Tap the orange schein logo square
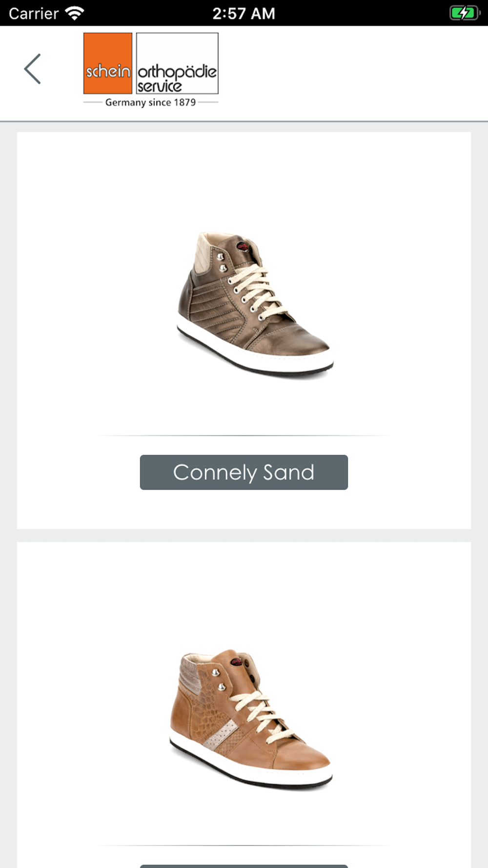The width and height of the screenshot is (488, 868). 108,63
